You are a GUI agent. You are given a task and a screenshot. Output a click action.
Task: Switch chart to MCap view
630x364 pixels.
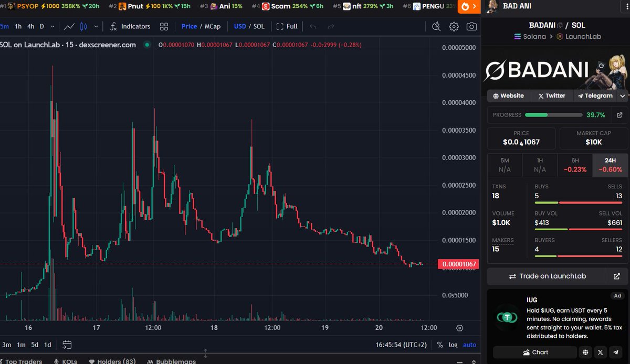(x=212, y=26)
